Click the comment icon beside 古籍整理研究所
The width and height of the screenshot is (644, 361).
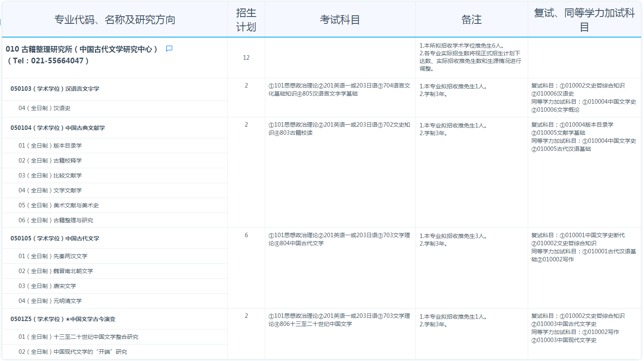point(169,49)
